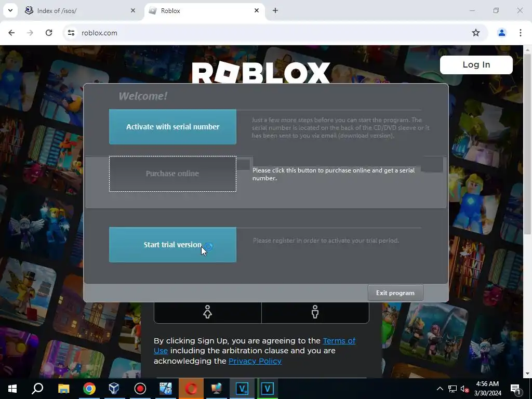This screenshot has height=399, width=532.
Task: Open the tab search dropdown
Action: (x=10, y=10)
